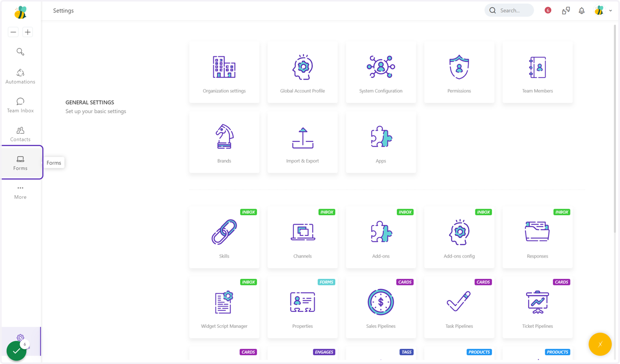Click the top Search field

(509, 10)
